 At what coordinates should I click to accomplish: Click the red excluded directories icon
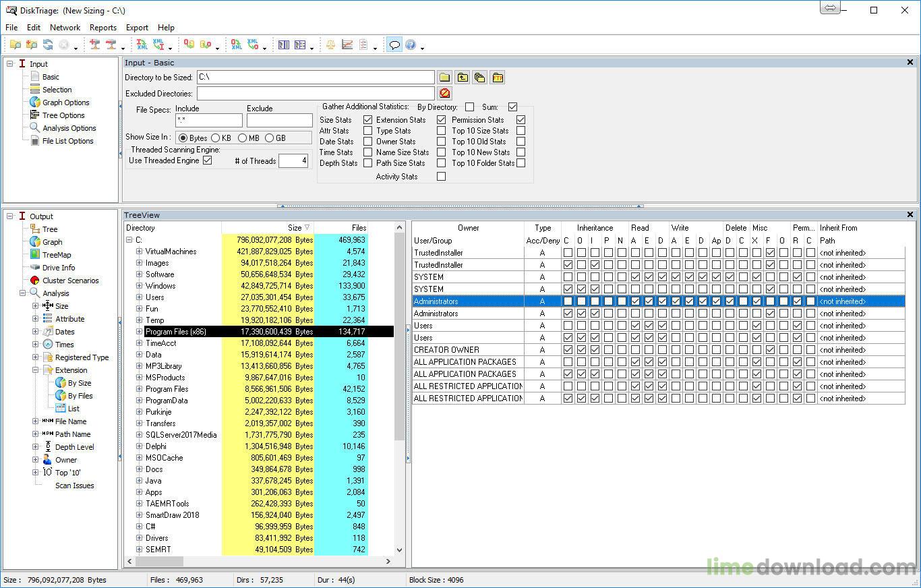tap(444, 94)
